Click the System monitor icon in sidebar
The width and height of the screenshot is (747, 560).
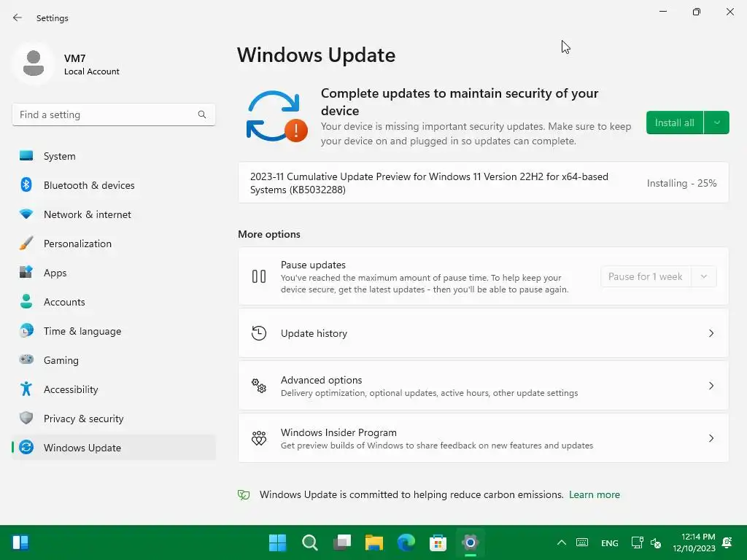(x=26, y=156)
